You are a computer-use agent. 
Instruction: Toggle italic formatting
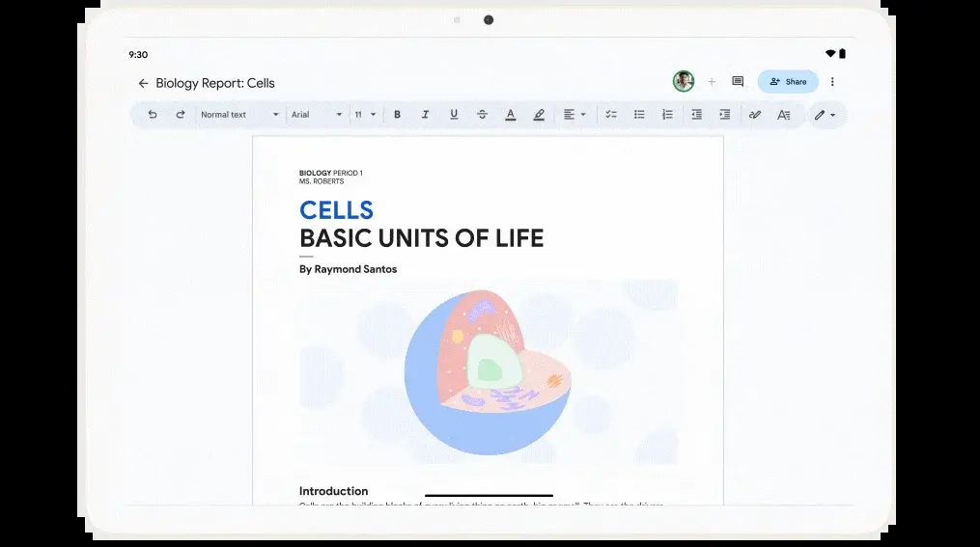pos(425,115)
